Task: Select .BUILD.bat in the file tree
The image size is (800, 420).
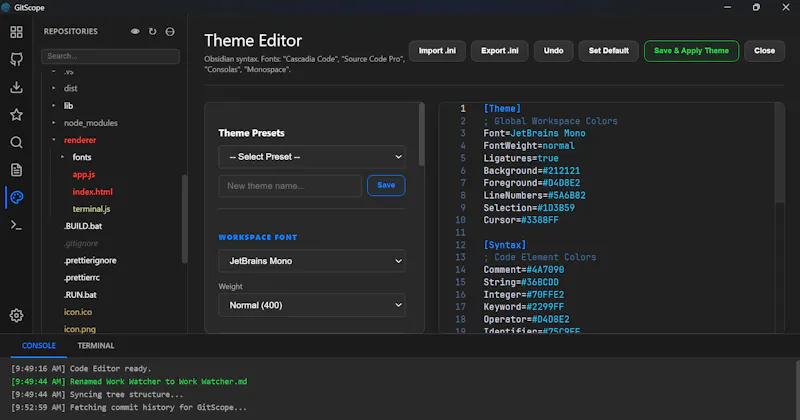Action: click(x=83, y=226)
